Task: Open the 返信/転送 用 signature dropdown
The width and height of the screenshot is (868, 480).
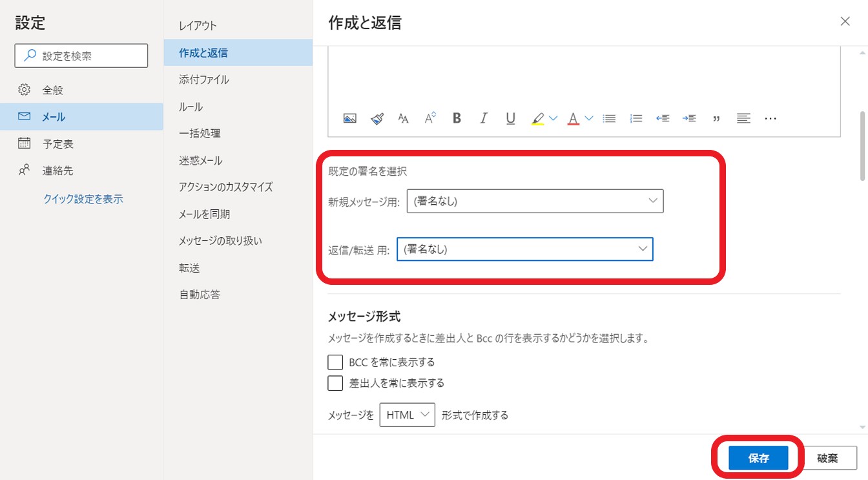Action: [524, 249]
